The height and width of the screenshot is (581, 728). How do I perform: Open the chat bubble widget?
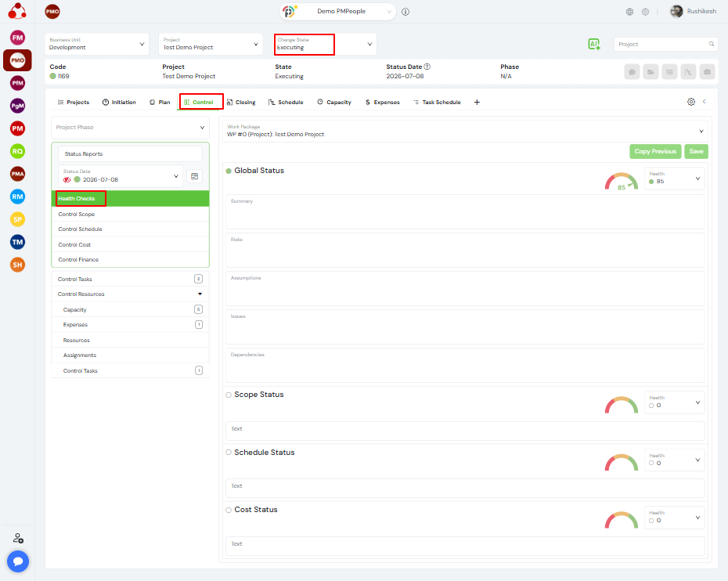click(x=18, y=561)
